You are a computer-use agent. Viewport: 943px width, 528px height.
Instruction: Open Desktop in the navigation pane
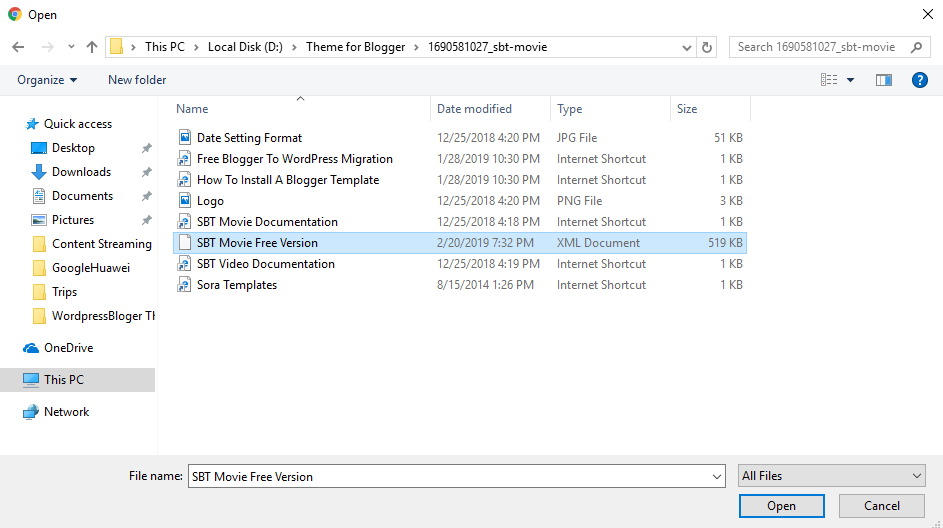pos(73,148)
